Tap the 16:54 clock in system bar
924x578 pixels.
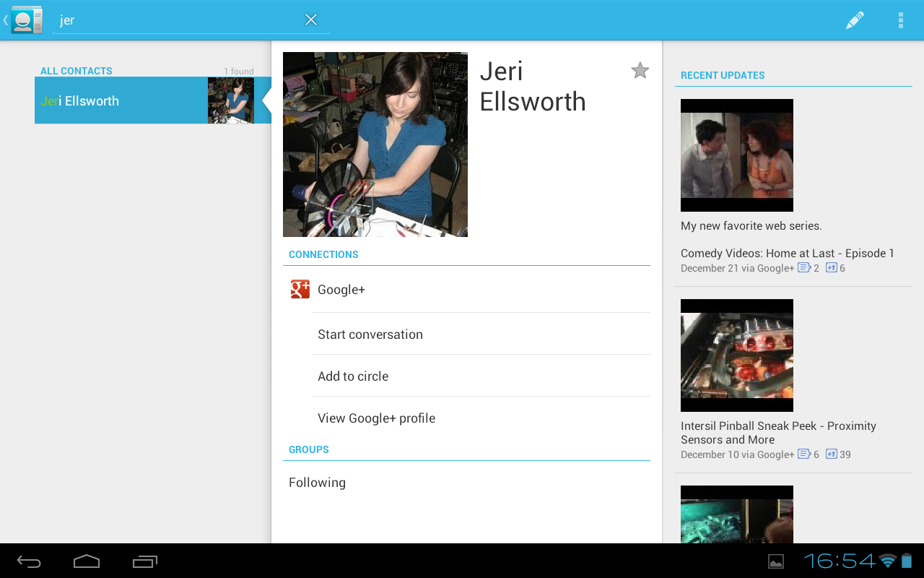click(x=840, y=561)
